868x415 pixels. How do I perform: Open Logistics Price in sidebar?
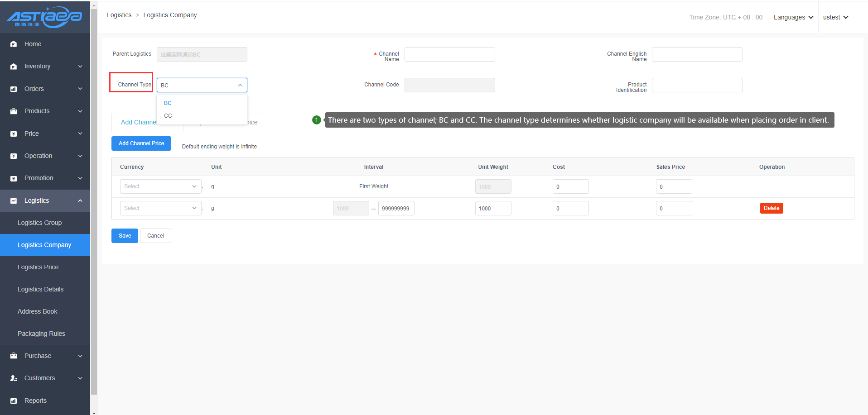coord(38,267)
